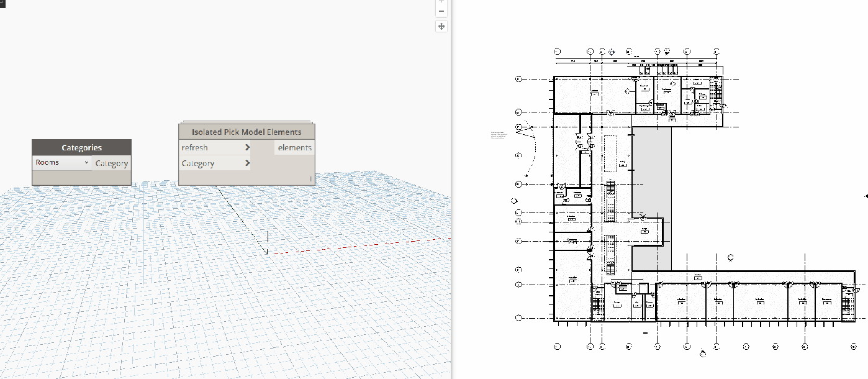
Task: Click the Zoom In plus icon at top right
Action: tap(441, 1)
